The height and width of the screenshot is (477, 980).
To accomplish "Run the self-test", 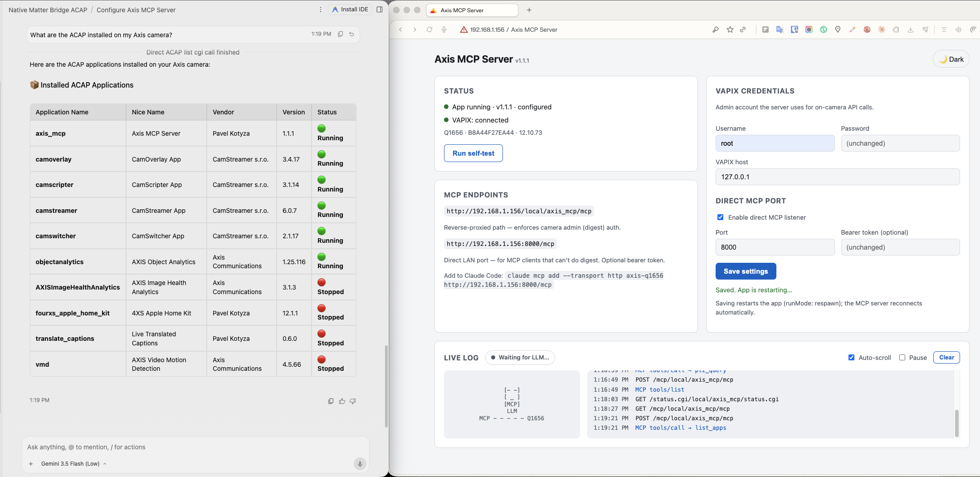I will tap(473, 153).
